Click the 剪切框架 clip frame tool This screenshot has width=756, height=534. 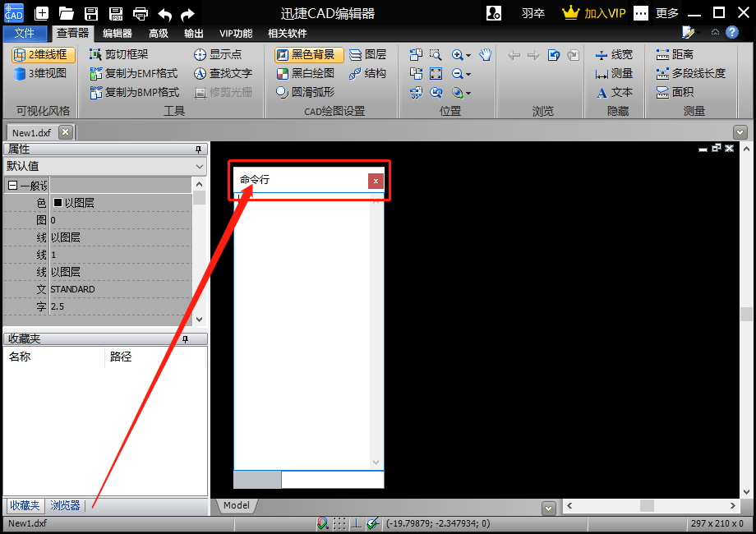[x=118, y=54]
